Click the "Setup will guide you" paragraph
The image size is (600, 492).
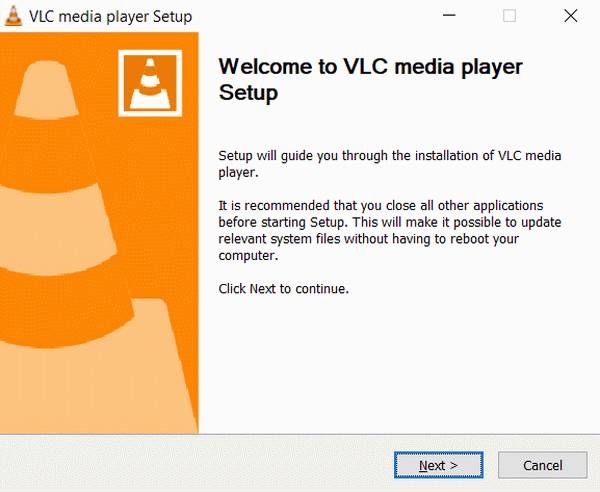(390, 164)
